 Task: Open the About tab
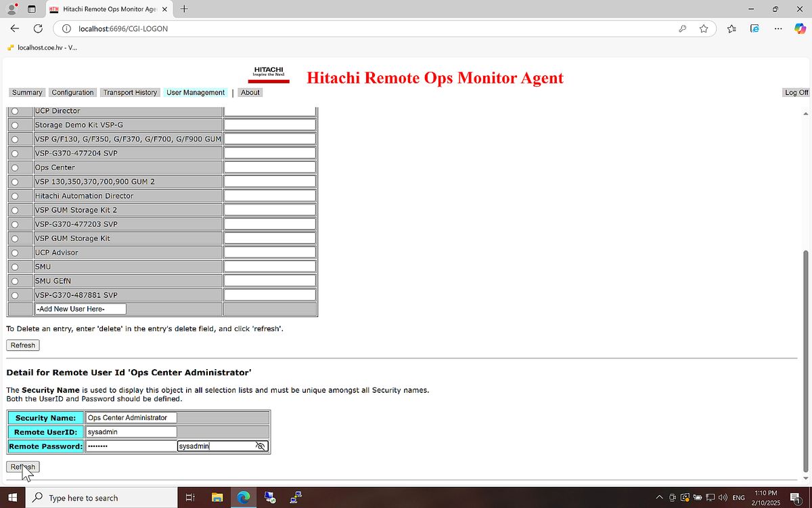point(250,93)
